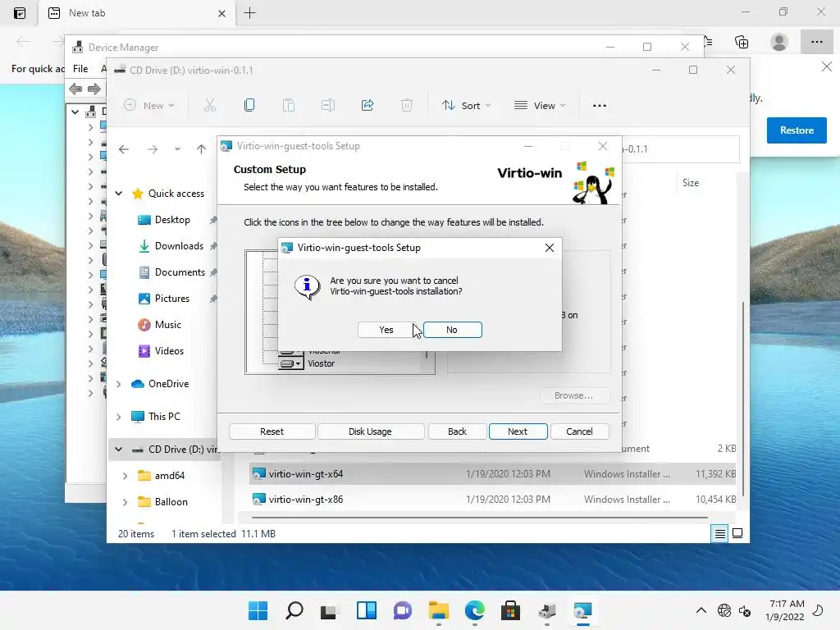
Task: Open the Windows Start menu
Action: pos(258,610)
